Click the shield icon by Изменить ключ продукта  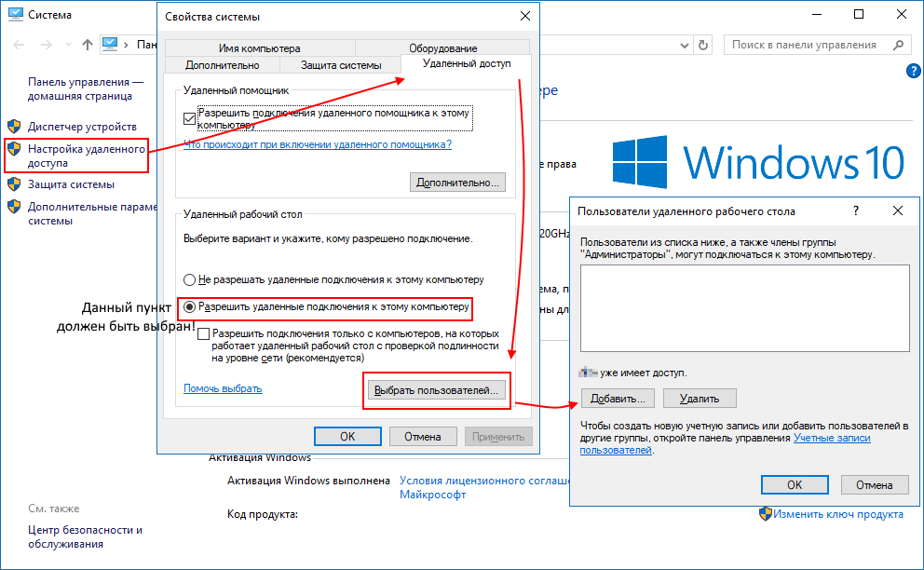pyautogui.click(x=765, y=514)
